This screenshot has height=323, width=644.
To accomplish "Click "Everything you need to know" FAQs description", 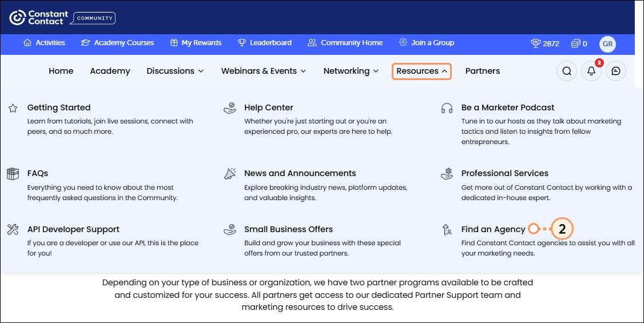I will click(x=102, y=193).
